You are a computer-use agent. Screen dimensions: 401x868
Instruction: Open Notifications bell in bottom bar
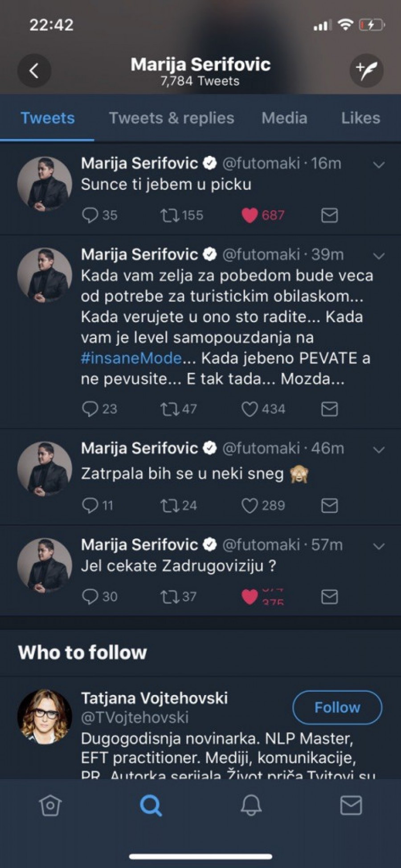coord(251,805)
